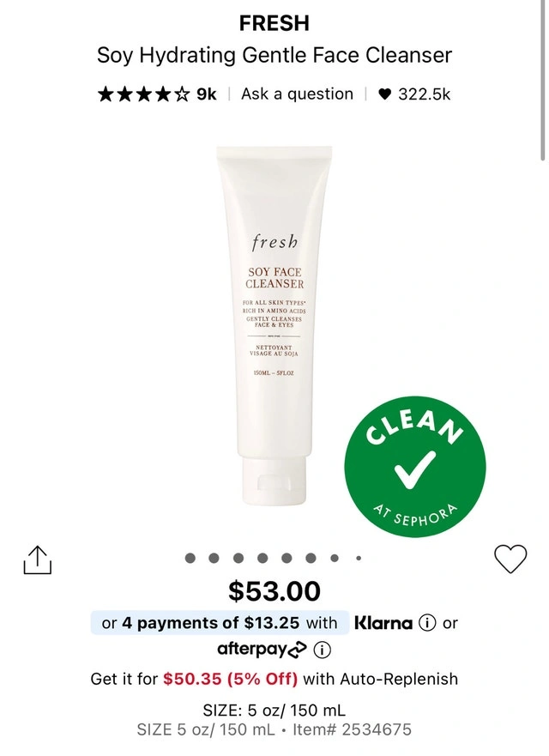Tap the filled heart loves count 322.5k

[413, 94]
